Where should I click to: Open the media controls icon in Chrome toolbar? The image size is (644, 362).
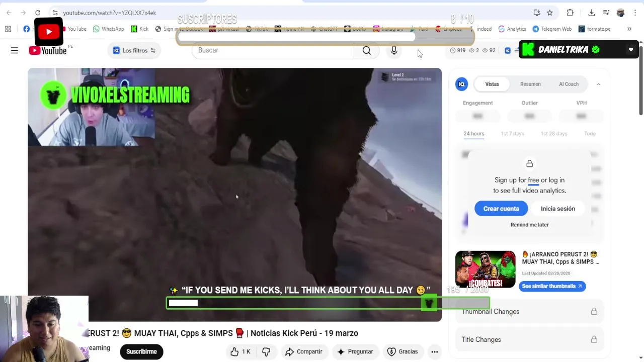point(606,13)
